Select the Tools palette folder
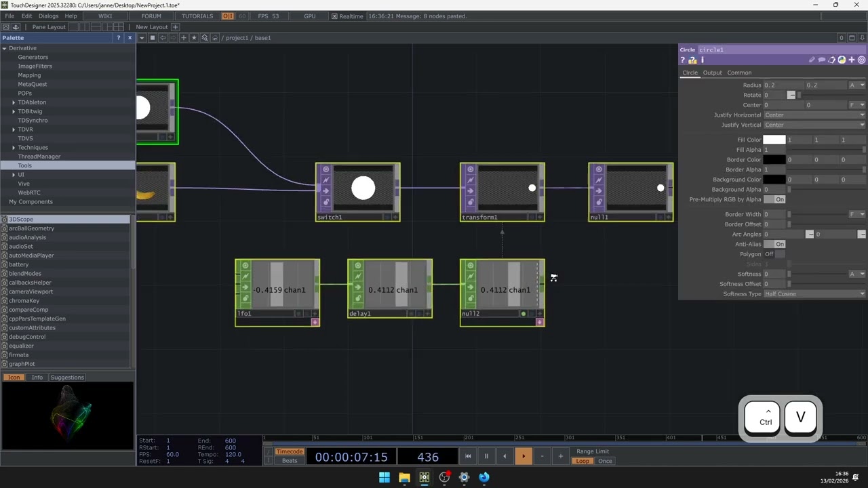868x488 pixels. 24,165
